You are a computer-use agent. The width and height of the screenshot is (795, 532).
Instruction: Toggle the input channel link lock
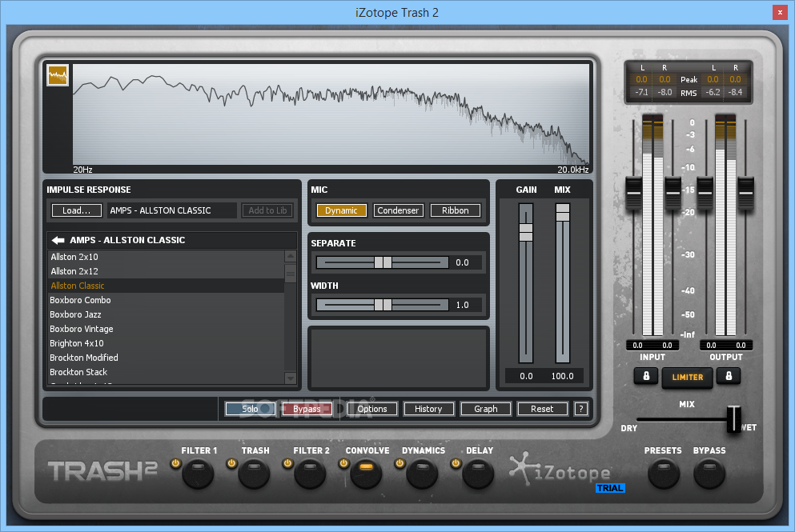(646, 376)
